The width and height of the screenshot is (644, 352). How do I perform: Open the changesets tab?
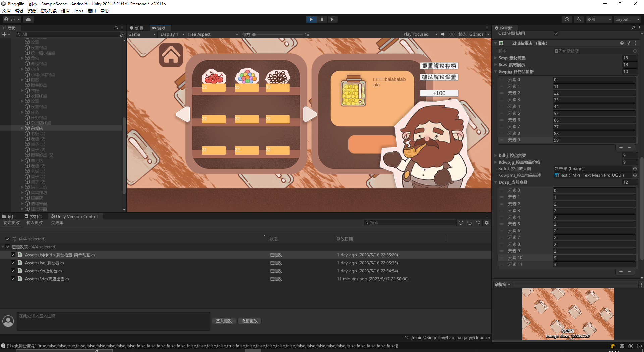point(57,223)
